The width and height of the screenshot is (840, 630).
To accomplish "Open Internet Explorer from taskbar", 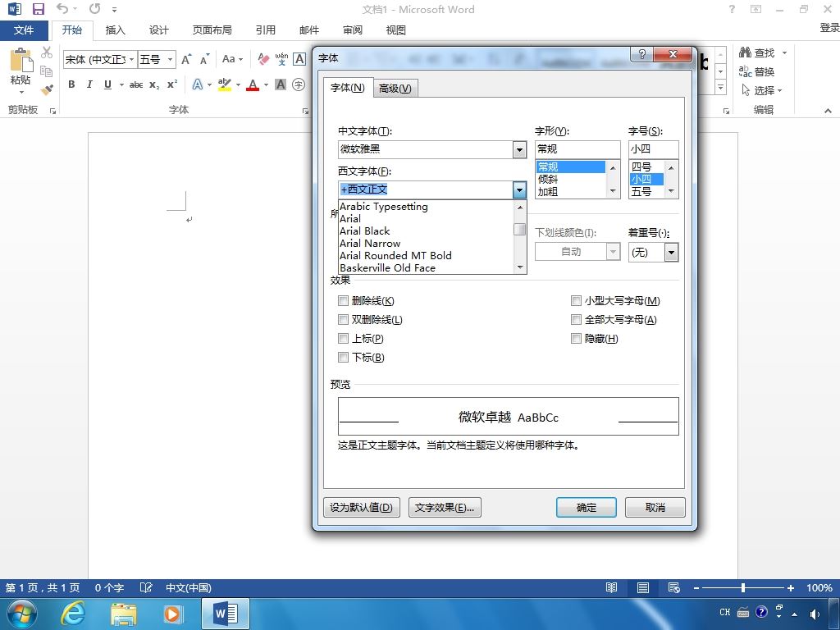I will 73,614.
